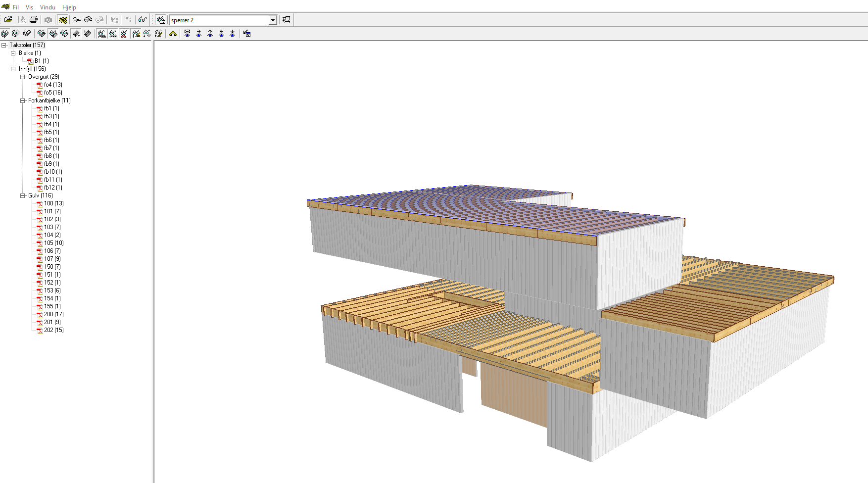Collapse the Bjelke (1) tree node
Viewport: 868px width, 483px height.
pyautogui.click(x=13, y=53)
